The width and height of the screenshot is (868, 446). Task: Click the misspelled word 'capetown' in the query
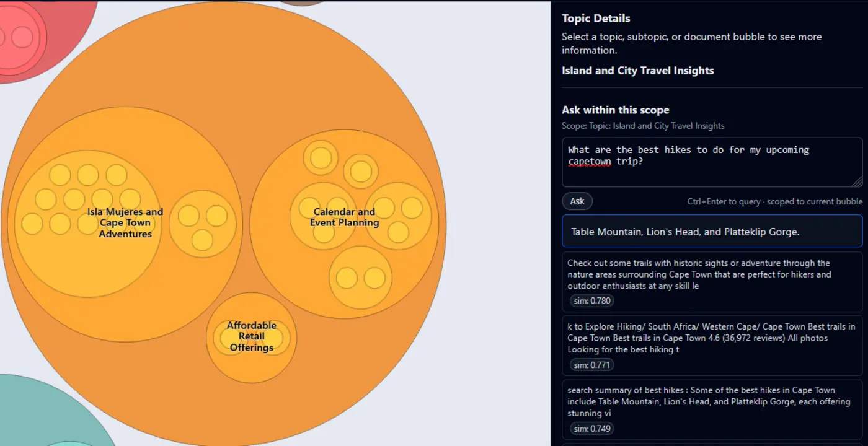[x=590, y=162]
